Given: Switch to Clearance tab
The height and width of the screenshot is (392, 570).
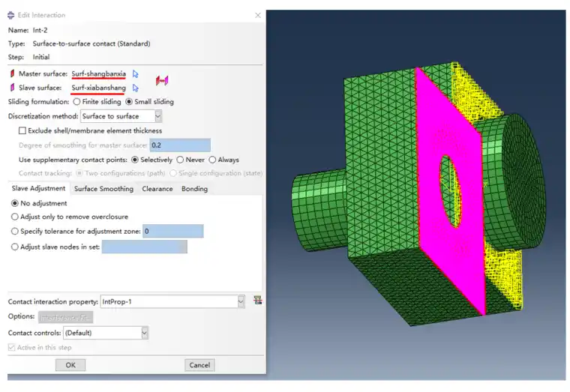Looking at the screenshot, I should pyautogui.click(x=157, y=189).
